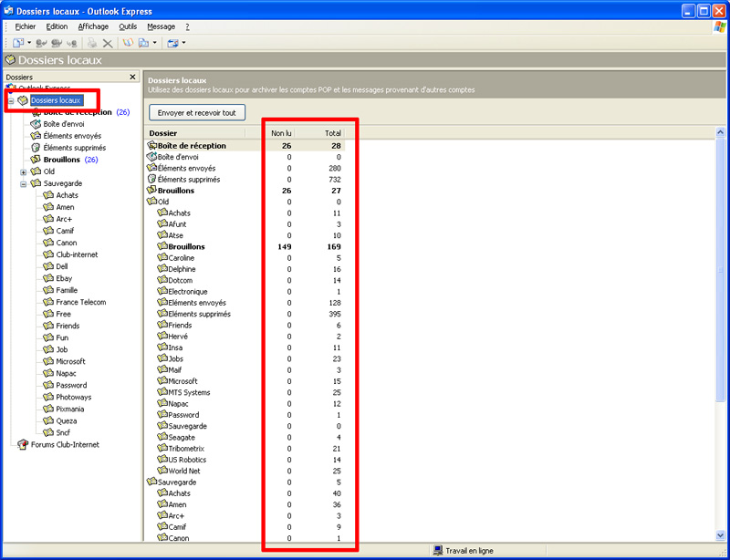Open the Affichage menu
The width and height of the screenshot is (730, 560).
pos(93,26)
